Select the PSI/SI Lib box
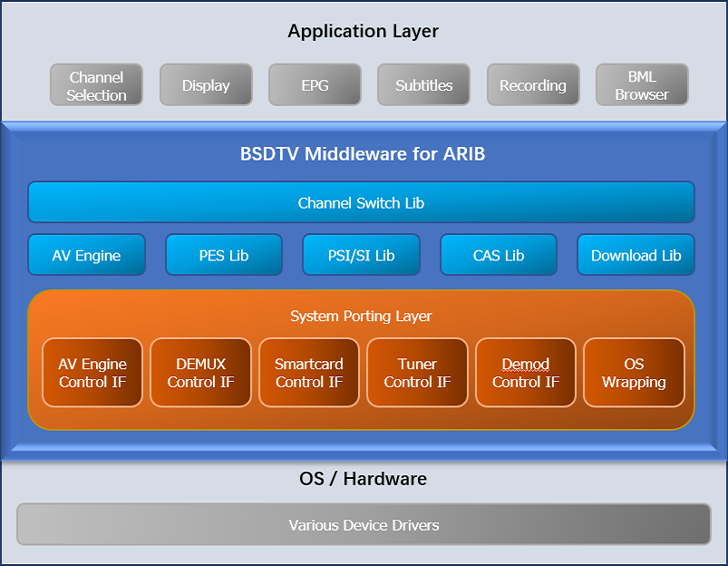This screenshot has width=728, height=566. [361, 255]
